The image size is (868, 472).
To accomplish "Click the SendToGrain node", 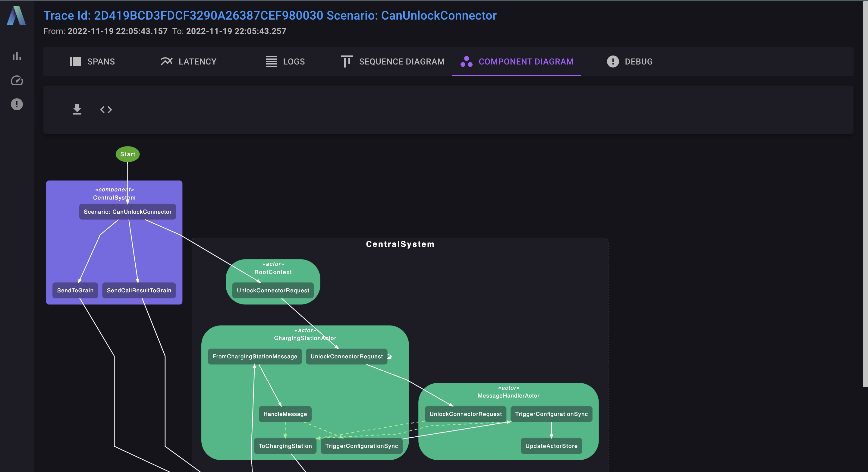I will [75, 291].
